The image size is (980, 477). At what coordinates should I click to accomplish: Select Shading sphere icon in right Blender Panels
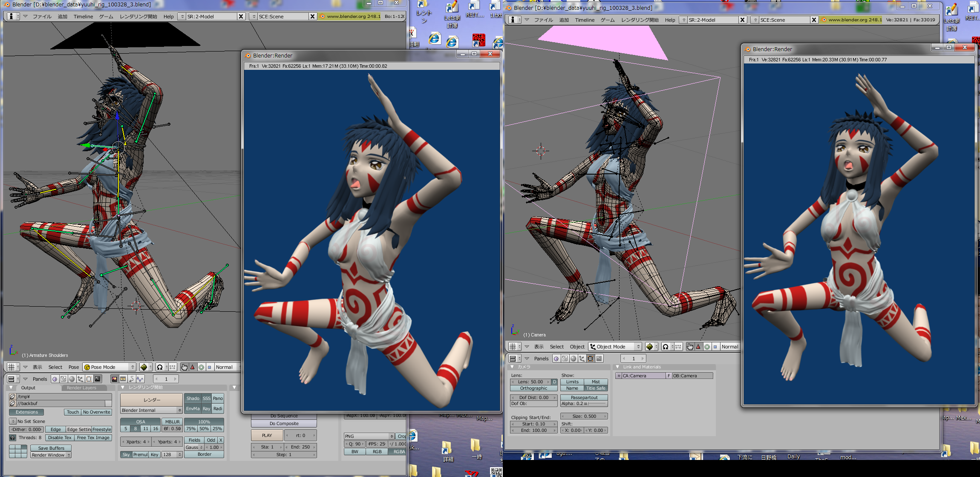(x=573, y=359)
